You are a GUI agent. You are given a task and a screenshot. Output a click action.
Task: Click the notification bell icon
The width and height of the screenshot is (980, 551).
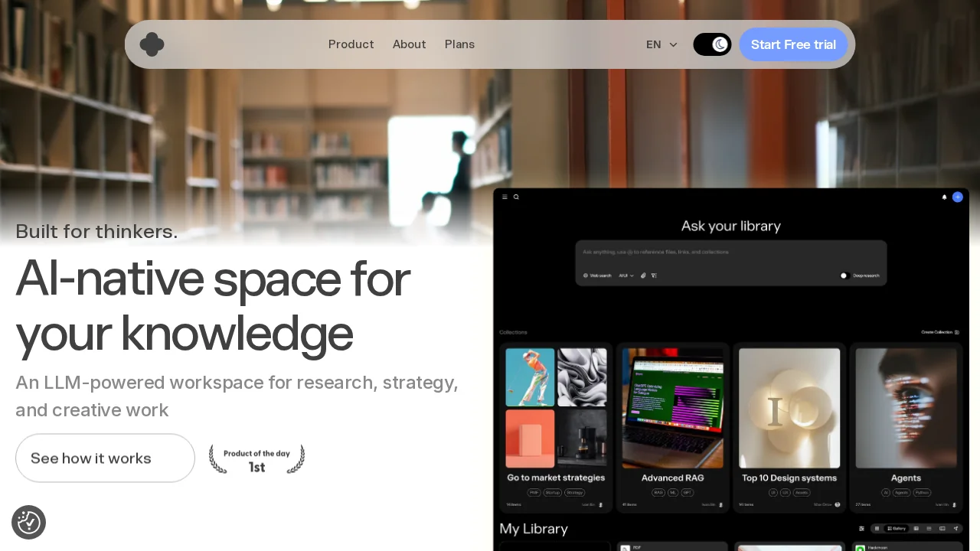click(x=944, y=197)
